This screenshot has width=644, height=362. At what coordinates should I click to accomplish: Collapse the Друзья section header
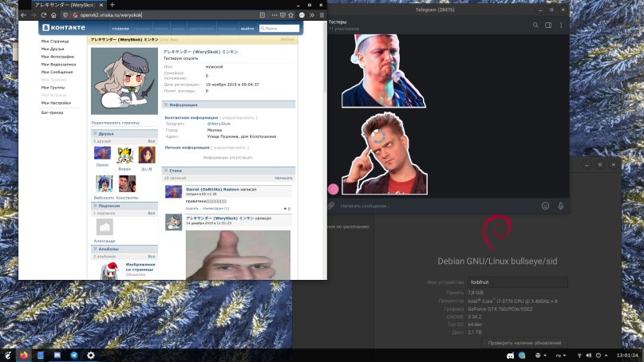(x=105, y=134)
